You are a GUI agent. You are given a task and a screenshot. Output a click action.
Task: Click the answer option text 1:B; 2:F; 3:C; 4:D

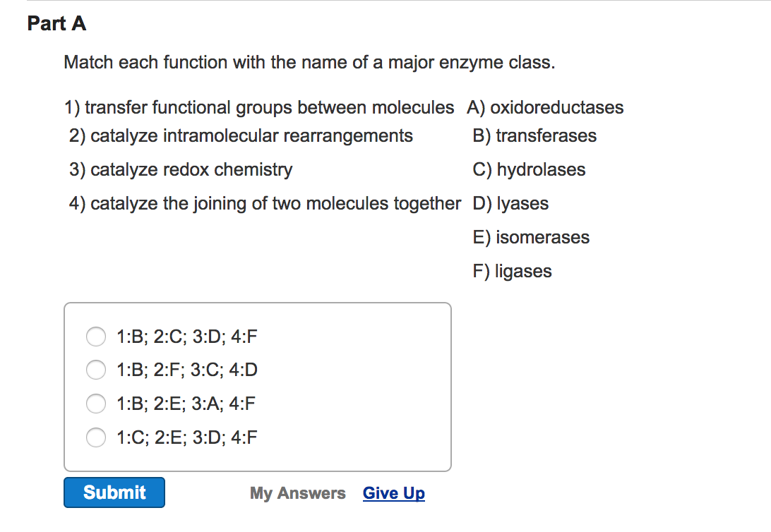(x=187, y=370)
